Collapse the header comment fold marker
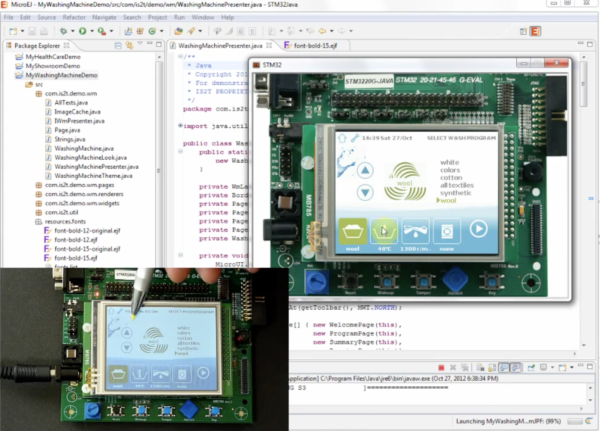 (180, 57)
